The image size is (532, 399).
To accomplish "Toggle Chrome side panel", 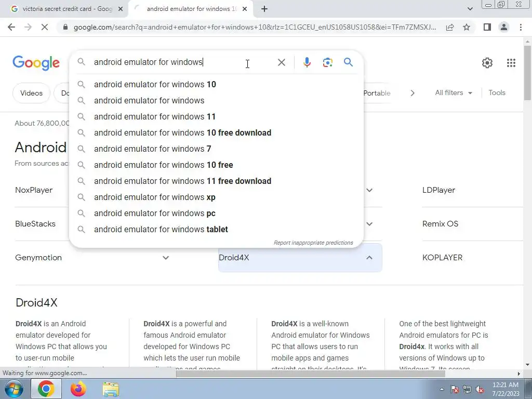I will pyautogui.click(x=487, y=27).
